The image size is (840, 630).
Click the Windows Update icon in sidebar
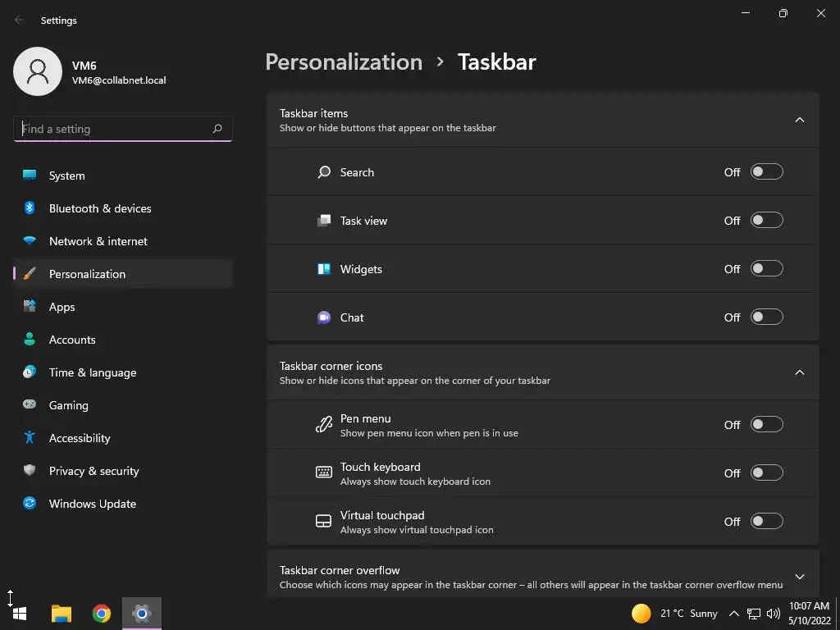(30, 504)
